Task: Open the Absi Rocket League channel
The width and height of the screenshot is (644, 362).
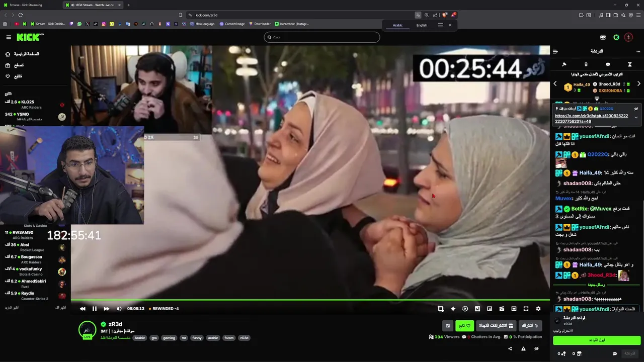Action: click(34, 247)
